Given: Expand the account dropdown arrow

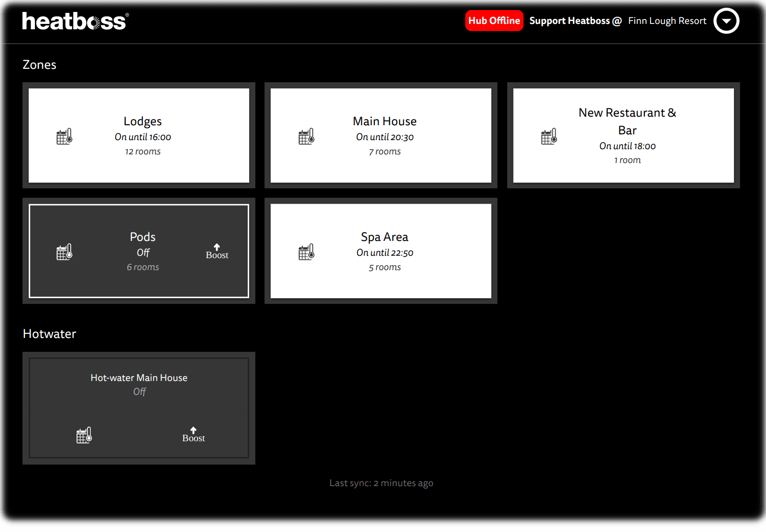Looking at the screenshot, I should 726,21.
